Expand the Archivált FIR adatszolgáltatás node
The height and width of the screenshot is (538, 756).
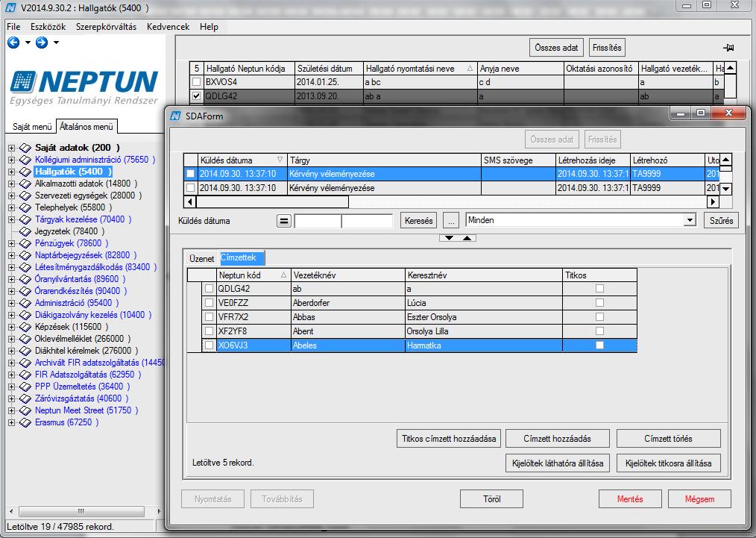tap(12, 363)
